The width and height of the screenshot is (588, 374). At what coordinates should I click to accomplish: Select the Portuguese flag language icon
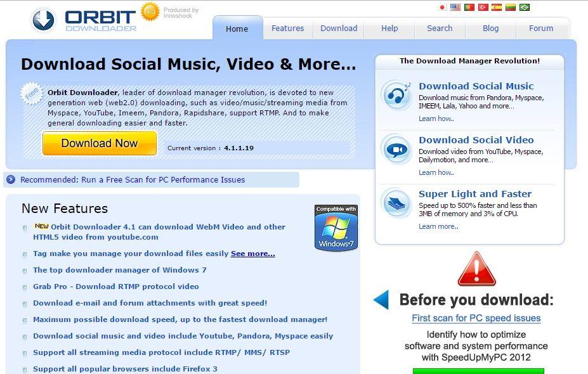[x=469, y=7]
